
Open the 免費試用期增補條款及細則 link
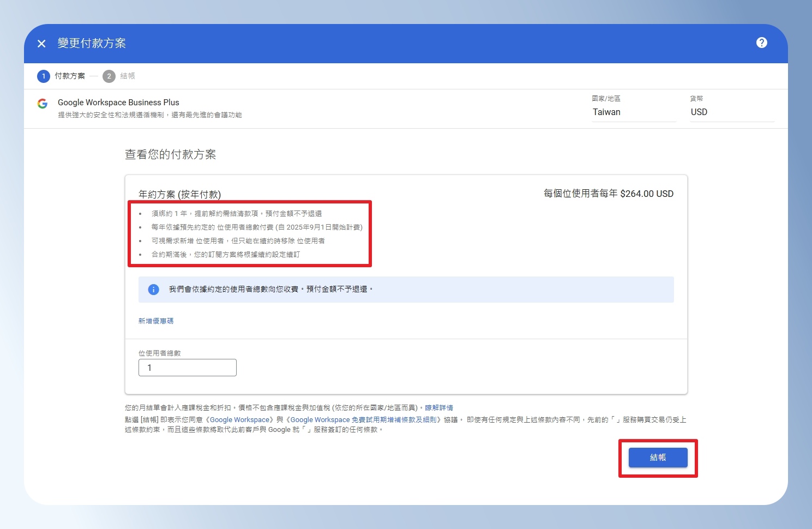(363, 420)
